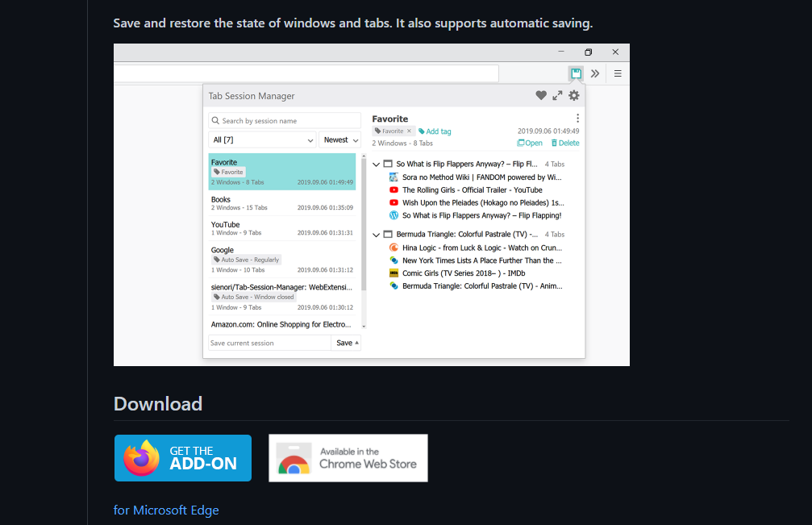Open the for Microsoft Edge link

[166, 510]
